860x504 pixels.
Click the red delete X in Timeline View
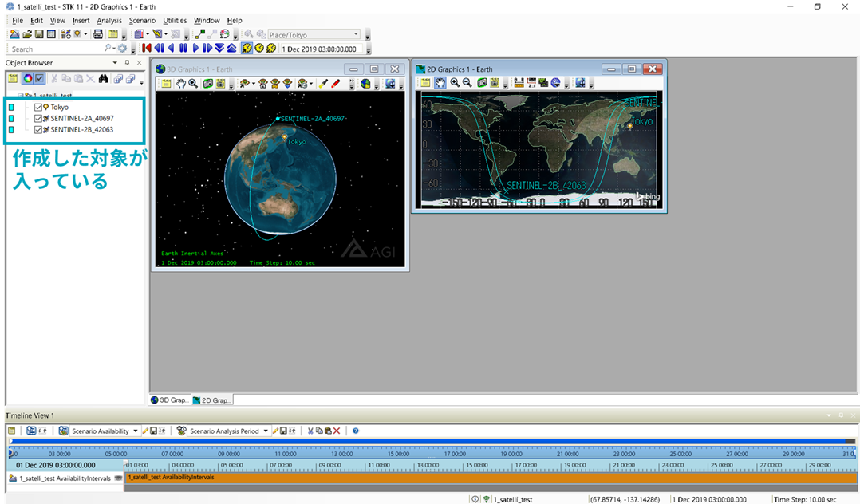pyautogui.click(x=337, y=431)
